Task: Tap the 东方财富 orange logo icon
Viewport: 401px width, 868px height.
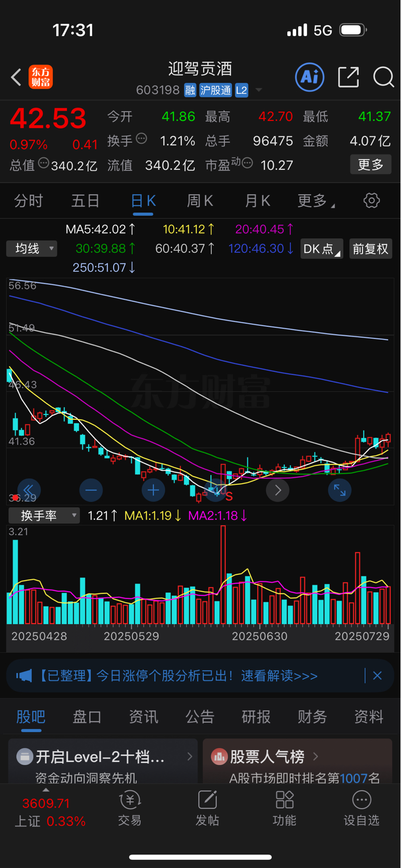Action: pyautogui.click(x=41, y=77)
